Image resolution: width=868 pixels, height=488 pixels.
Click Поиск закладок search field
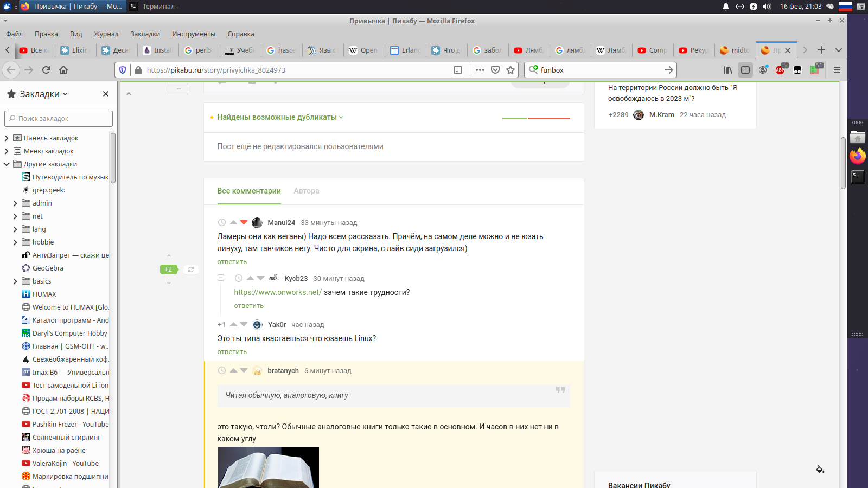point(59,118)
